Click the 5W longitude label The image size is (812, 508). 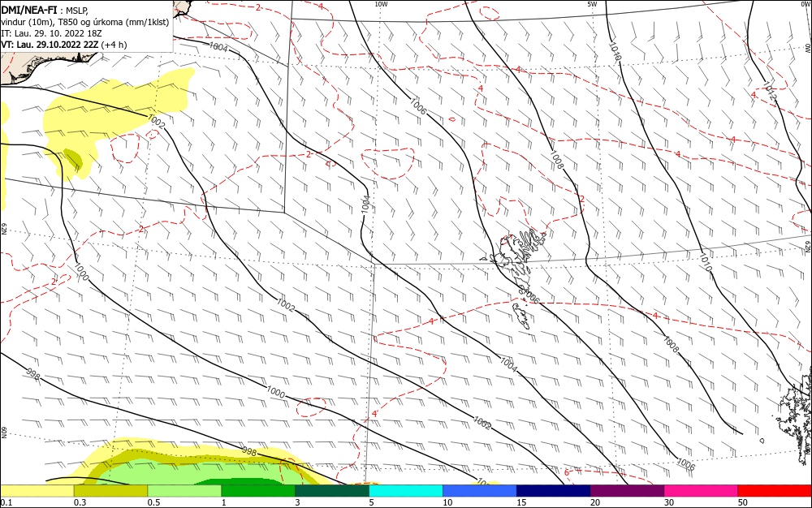tap(593, 4)
